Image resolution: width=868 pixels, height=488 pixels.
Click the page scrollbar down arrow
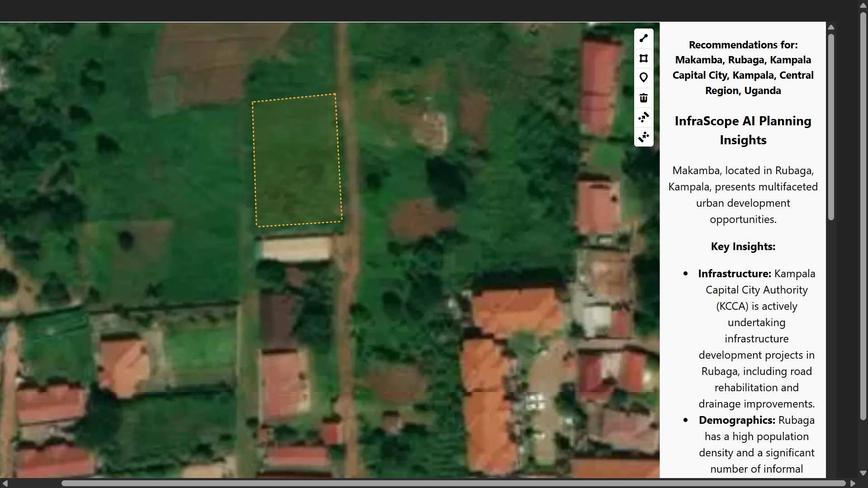pos(863,473)
